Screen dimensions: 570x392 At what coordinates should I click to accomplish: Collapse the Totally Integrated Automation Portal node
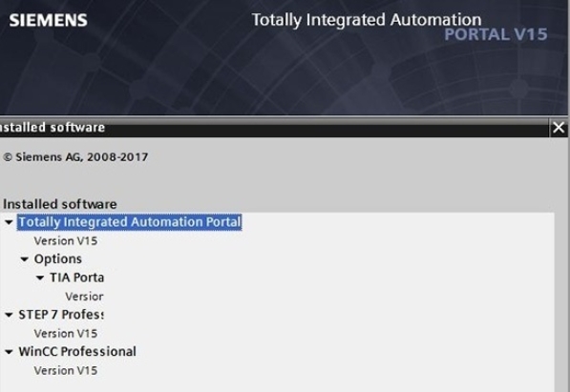pyautogui.click(x=9, y=222)
